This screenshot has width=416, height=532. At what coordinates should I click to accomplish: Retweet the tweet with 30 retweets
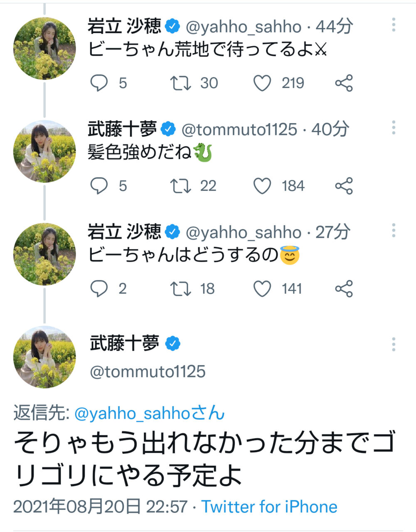pos(181,83)
